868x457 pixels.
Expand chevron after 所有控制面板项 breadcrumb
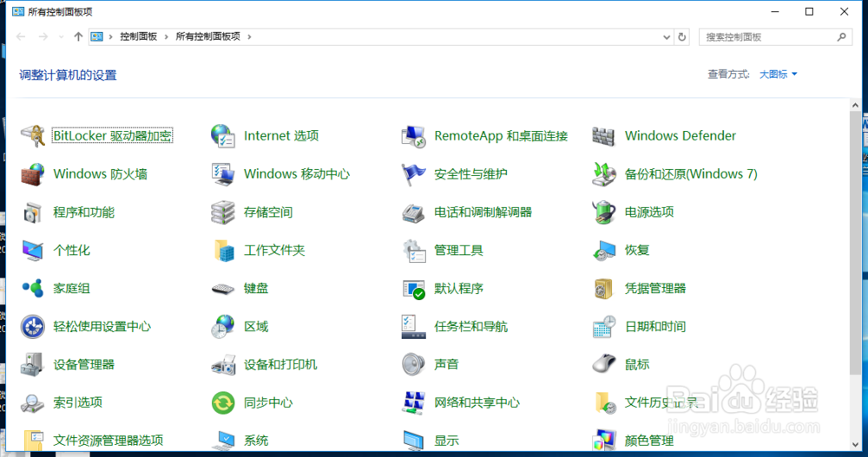coord(249,37)
